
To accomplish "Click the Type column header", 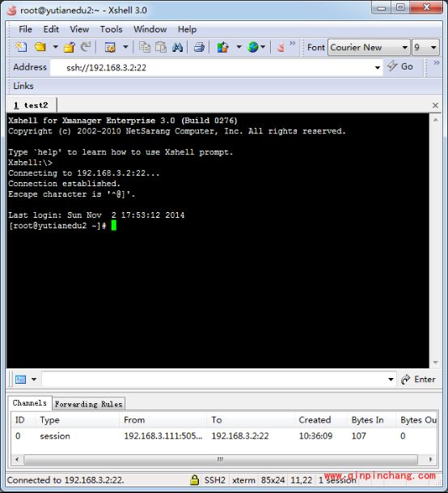I will (78, 420).
